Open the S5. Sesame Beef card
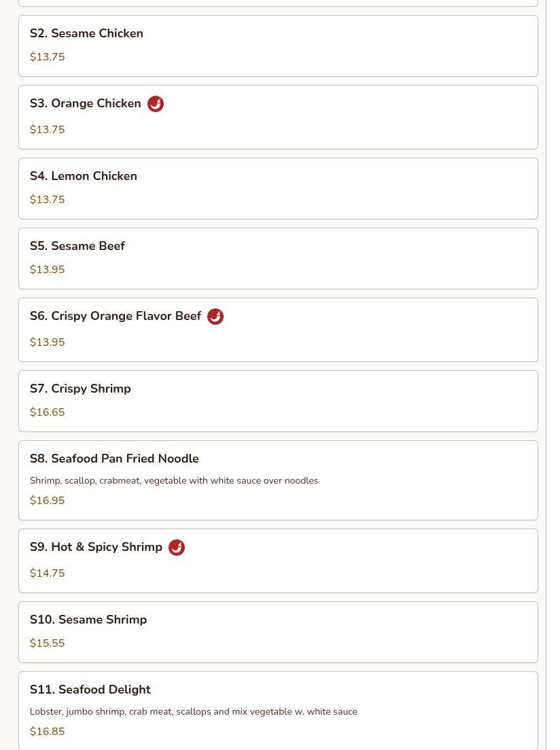The width and height of the screenshot is (560, 750). pos(278,258)
